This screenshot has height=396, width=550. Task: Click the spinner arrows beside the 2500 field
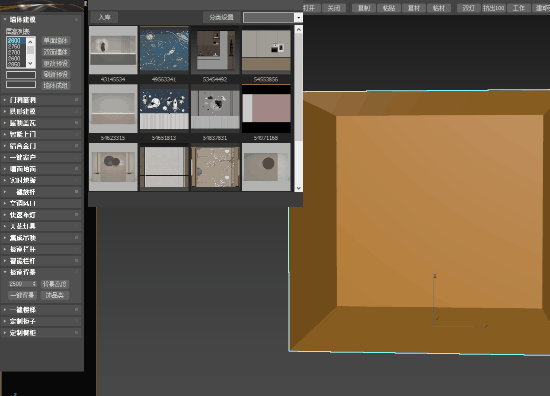tap(34, 284)
